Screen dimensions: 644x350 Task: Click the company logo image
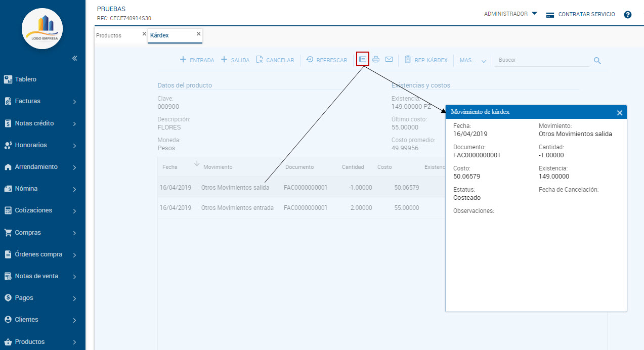[x=42, y=28]
